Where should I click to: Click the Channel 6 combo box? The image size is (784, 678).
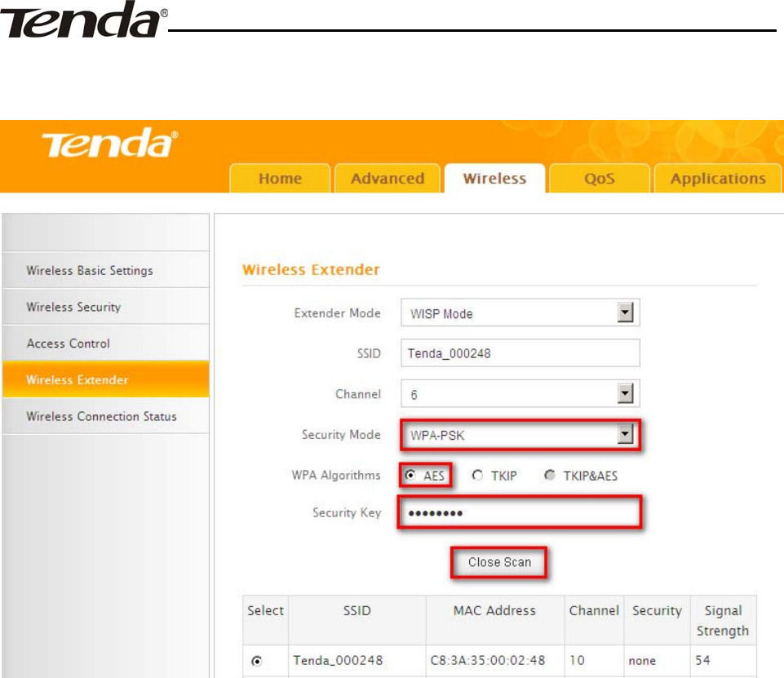(520, 393)
